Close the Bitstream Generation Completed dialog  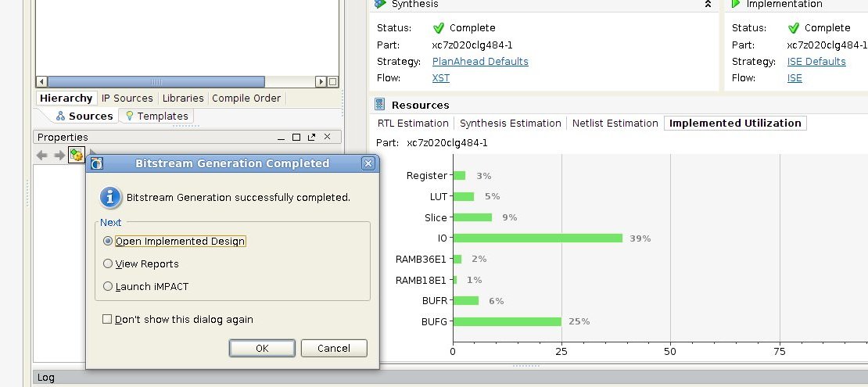[x=368, y=163]
